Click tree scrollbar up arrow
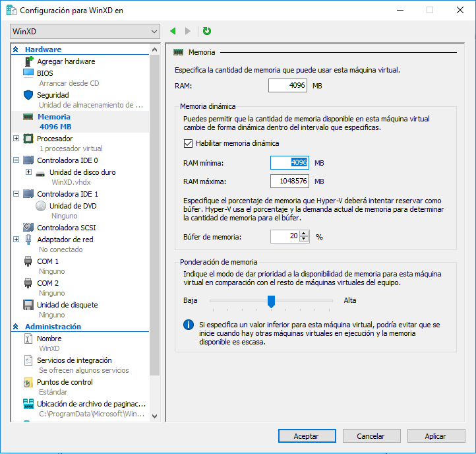The height and width of the screenshot is (454, 476). tap(154, 49)
